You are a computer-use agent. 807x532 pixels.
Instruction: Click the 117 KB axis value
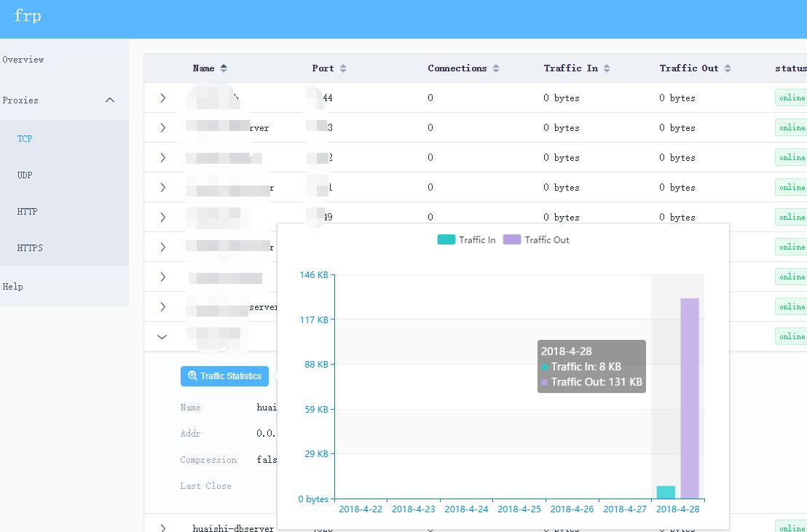coord(314,320)
